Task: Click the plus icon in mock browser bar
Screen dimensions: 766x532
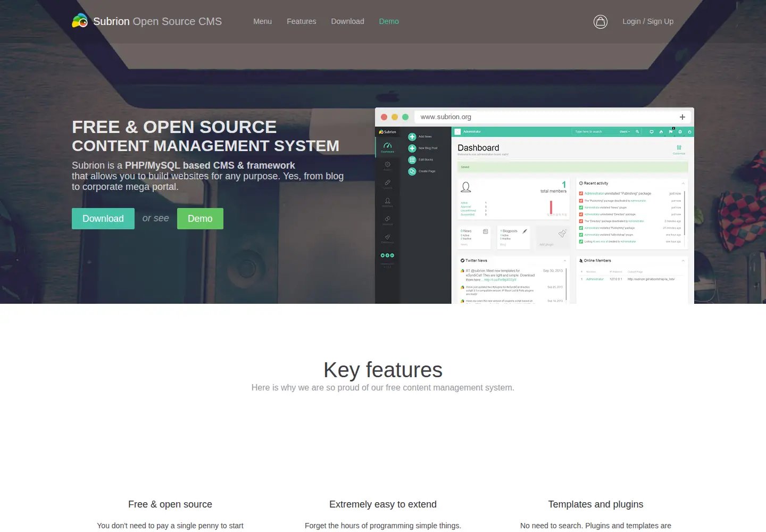Action: [682, 117]
